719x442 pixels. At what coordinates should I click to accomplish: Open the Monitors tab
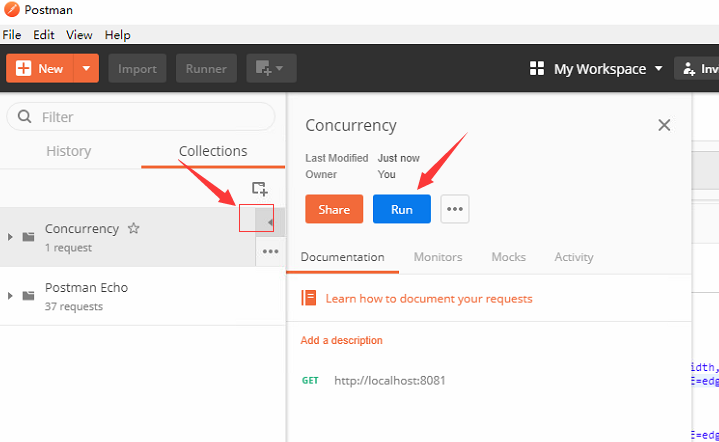[438, 257]
